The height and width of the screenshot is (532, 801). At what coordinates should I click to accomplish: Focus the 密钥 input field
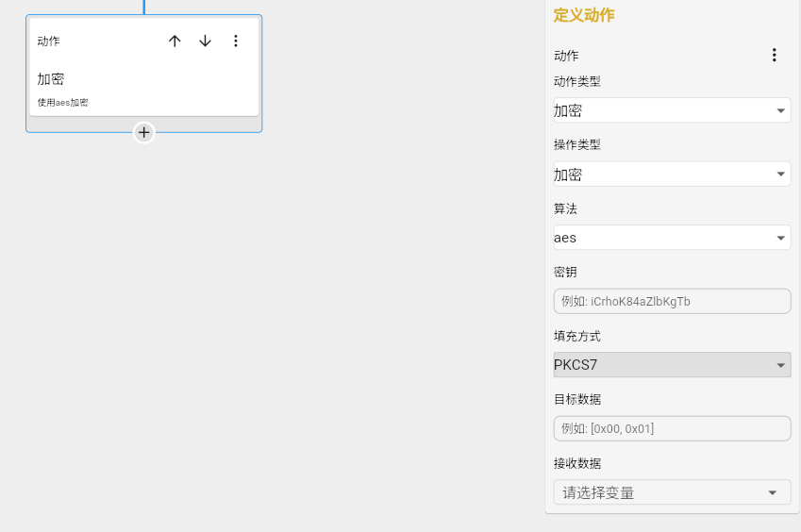672,301
